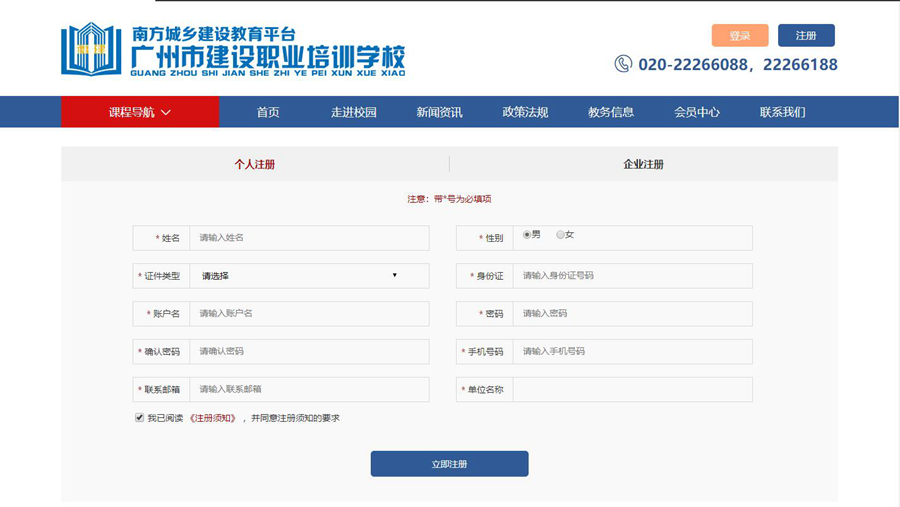Click the phone icon beside the hotline number
This screenshot has width=900, height=507.
coord(623,64)
